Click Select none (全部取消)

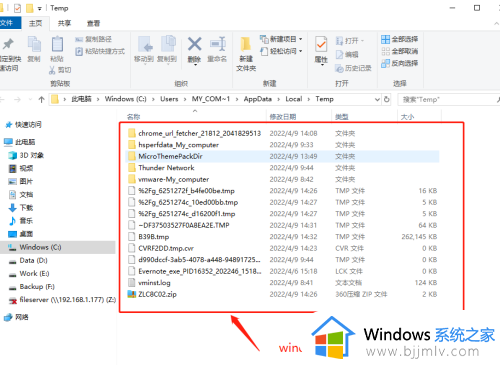pos(399,51)
